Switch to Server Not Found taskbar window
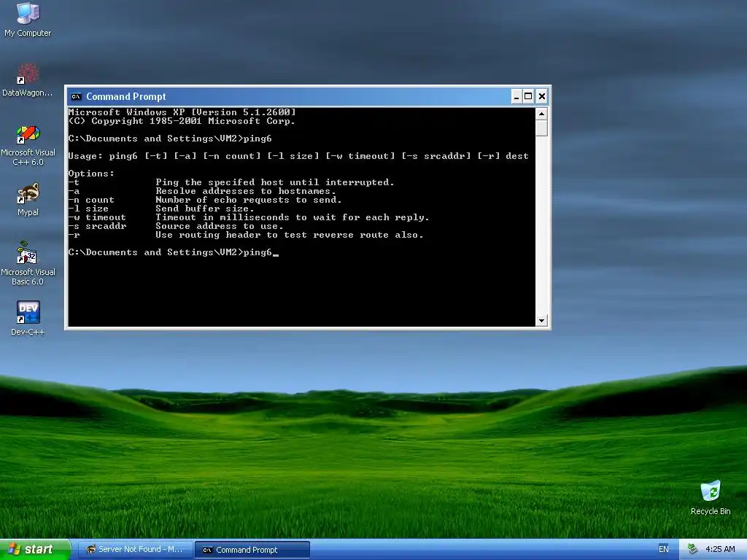This screenshot has width=747, height=560. 135,550
